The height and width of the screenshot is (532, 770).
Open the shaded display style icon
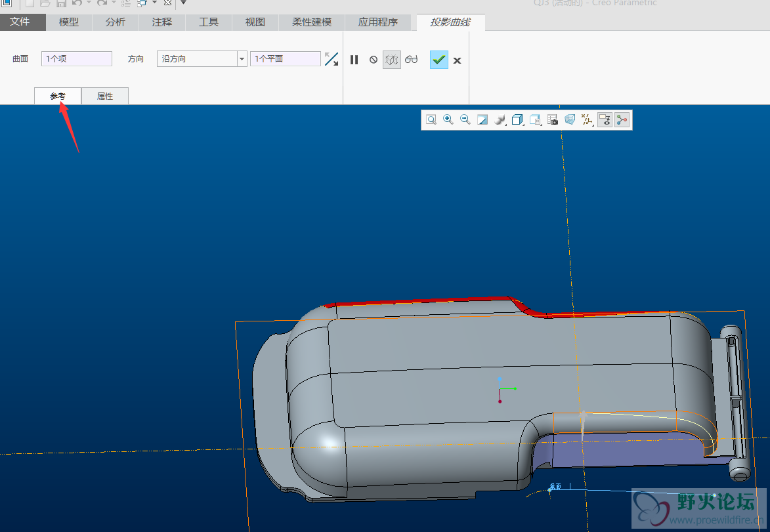click(500, 120)
